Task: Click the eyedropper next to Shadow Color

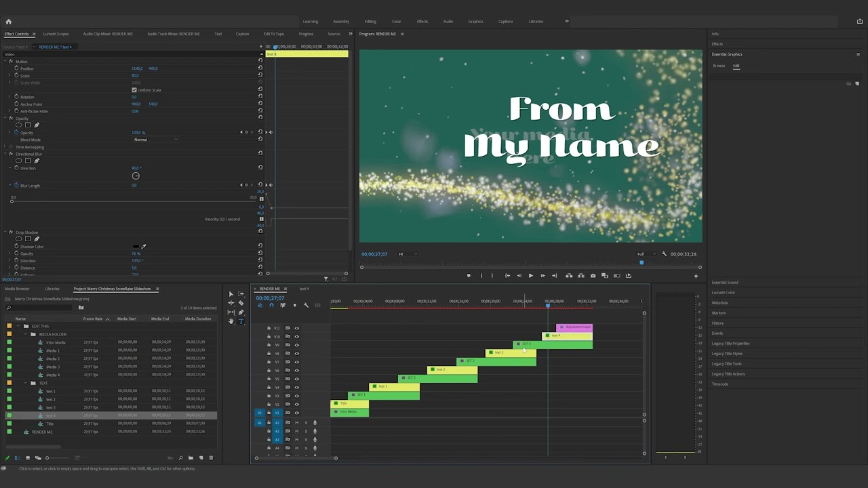Action: coord(143,247)
